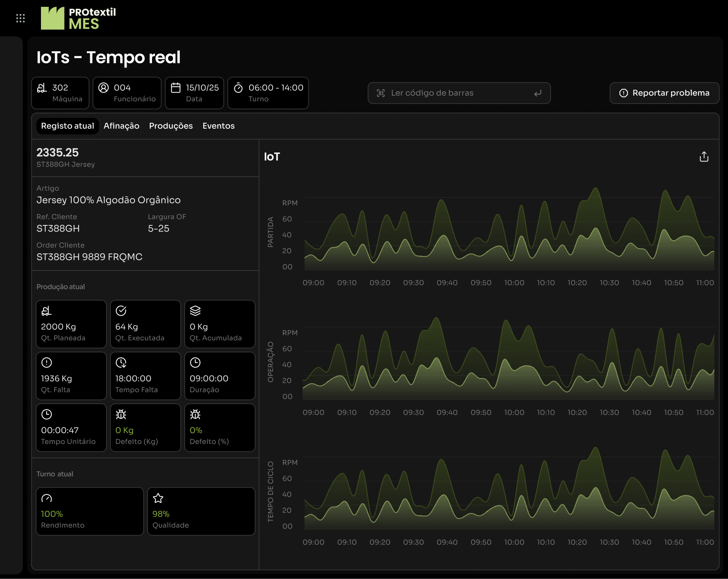Switch to the Afinação tab
Image resolution: width=728 pixels, height=579 pixels.
pyautogui.click(x=121, y=126)
